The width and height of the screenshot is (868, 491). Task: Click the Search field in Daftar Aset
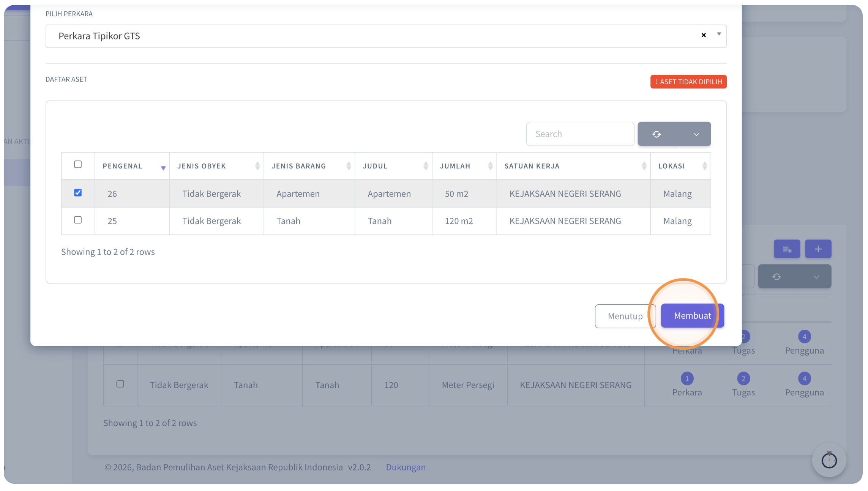580,134
